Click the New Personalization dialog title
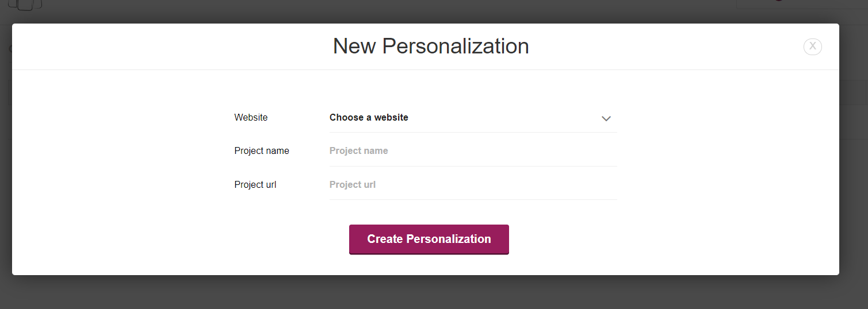 coord(431,46)
